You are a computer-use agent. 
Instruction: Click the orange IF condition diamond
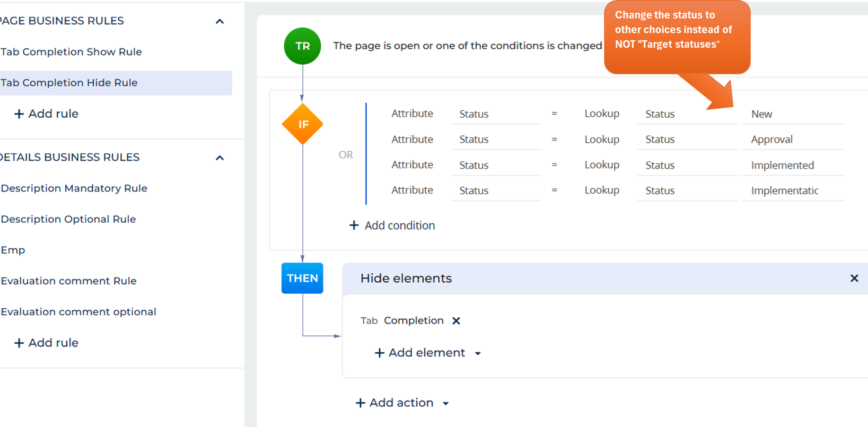(302, 123)
